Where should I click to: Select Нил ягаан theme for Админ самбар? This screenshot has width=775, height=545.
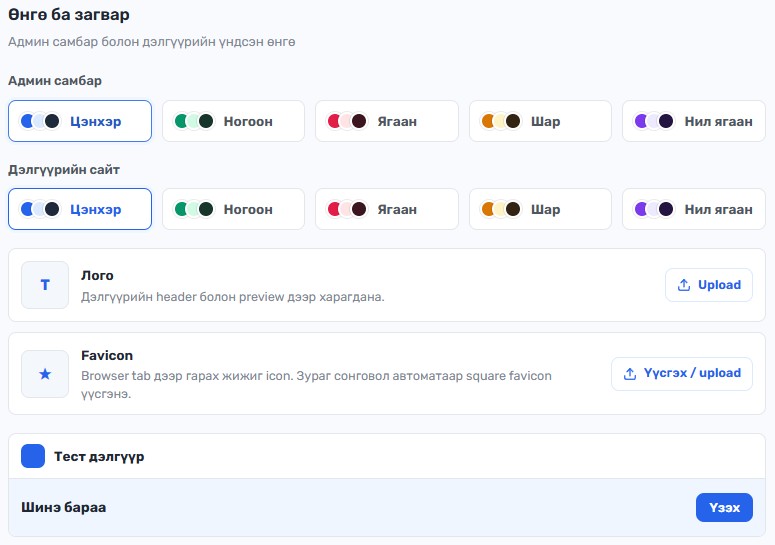click(694, 121)
